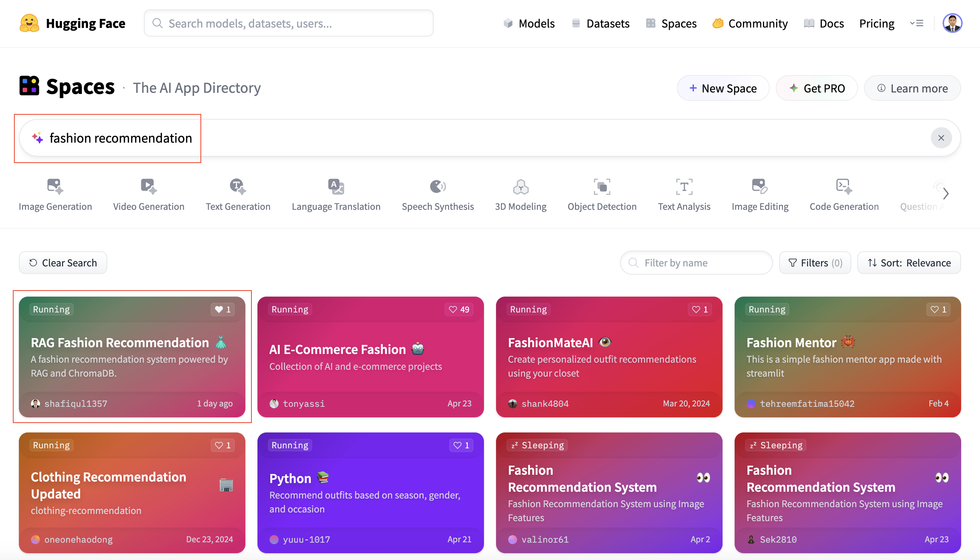This screenshot has width=980, height=560.
Task: Open Spaces in the top navigation
Action: [x=671, y=23]
